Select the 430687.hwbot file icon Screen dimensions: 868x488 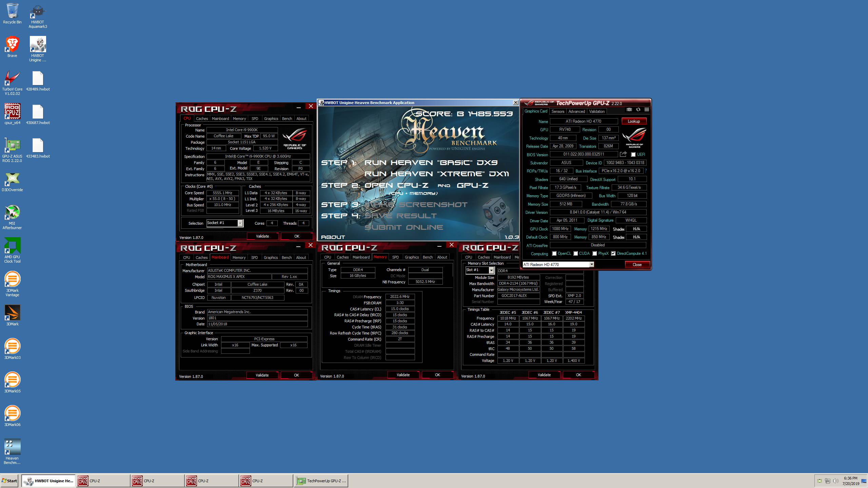point(38,114)
